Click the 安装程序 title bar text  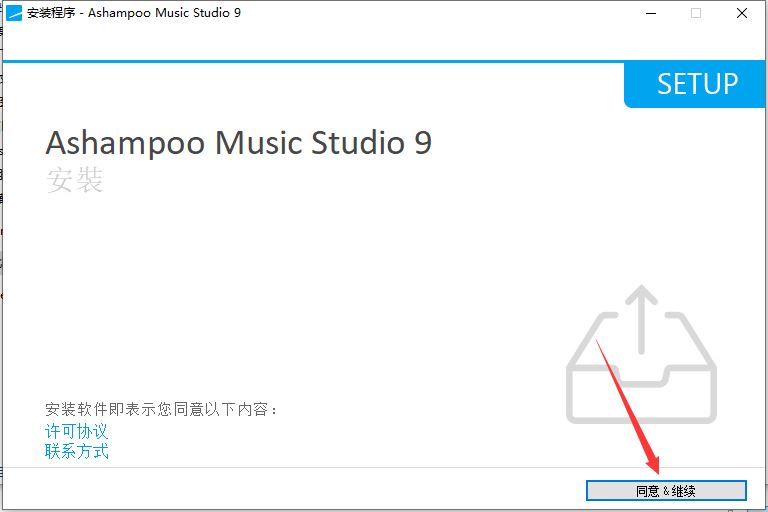(x=51, y=13)
